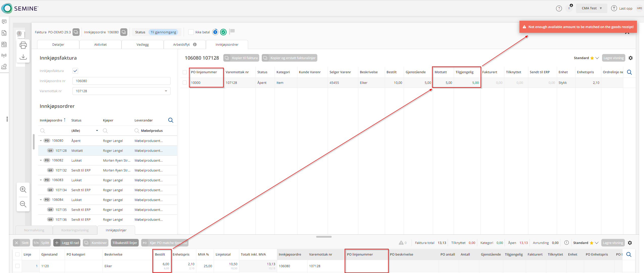Select the PO line 10000 row checkbox

point(185,83)
